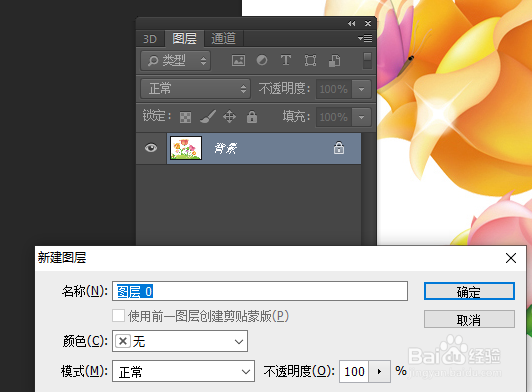The height and width of the screenshot is (392, 532).
Task: Expand 填充 slider arrow in Layers panel
Action: tap(361, 117)
